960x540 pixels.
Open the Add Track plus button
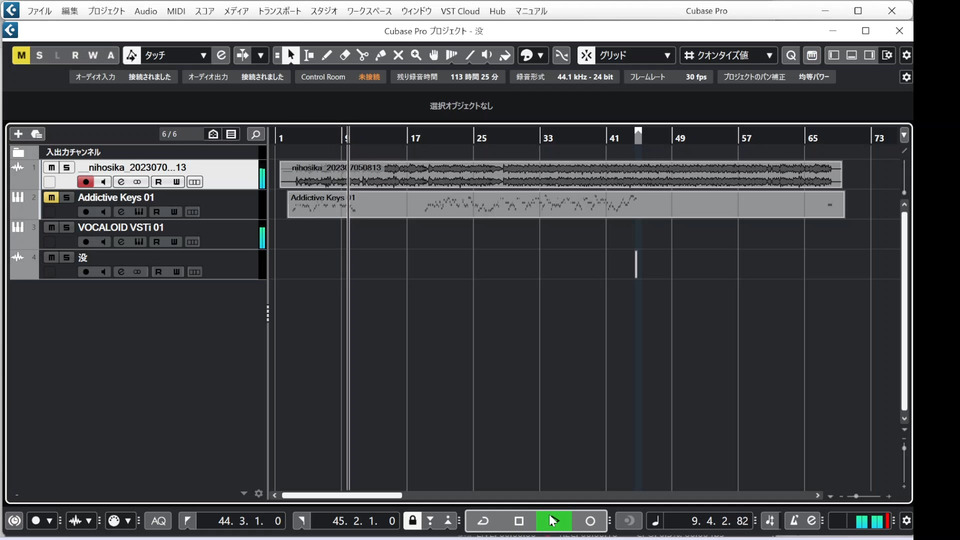coord(18,134)
